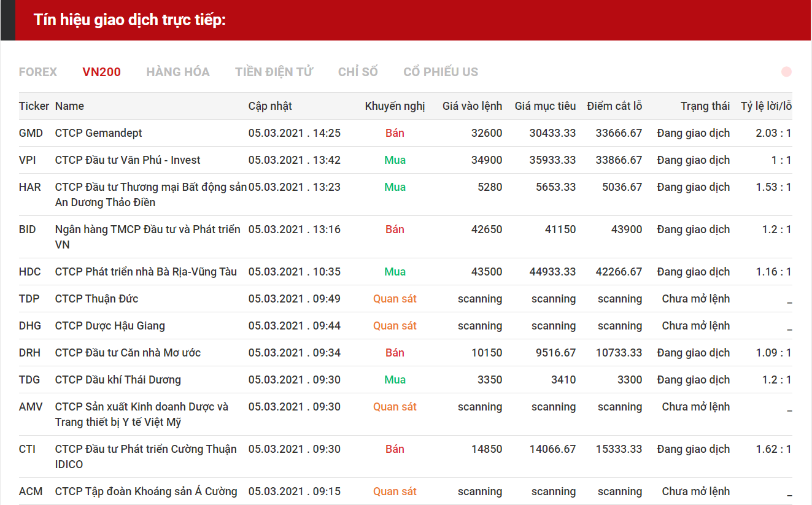Click target price 3410

click(563, 380)
